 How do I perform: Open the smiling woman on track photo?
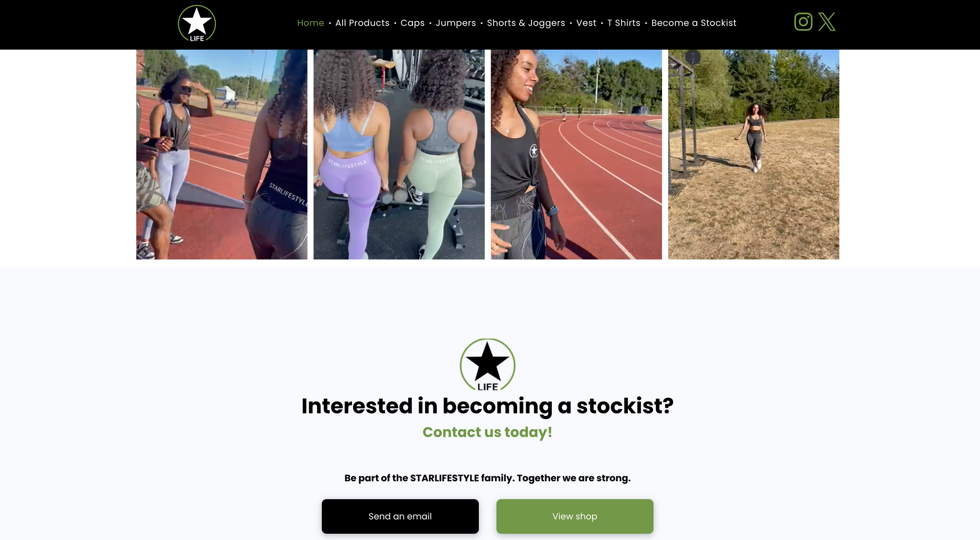click(576, 154)
